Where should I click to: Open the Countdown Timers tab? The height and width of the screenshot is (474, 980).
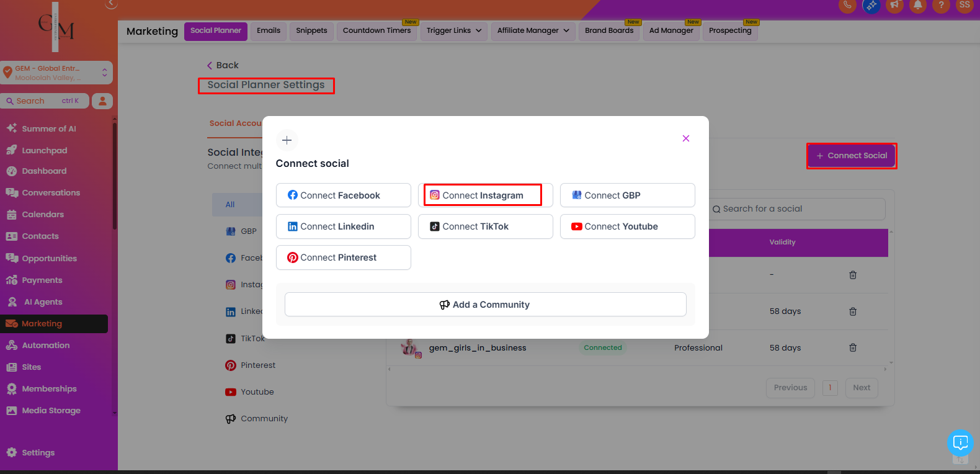coord(377,31)
